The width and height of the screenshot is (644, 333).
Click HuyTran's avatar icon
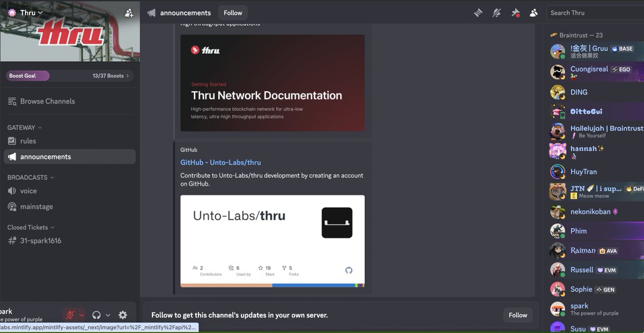click(x=558, y=171)
